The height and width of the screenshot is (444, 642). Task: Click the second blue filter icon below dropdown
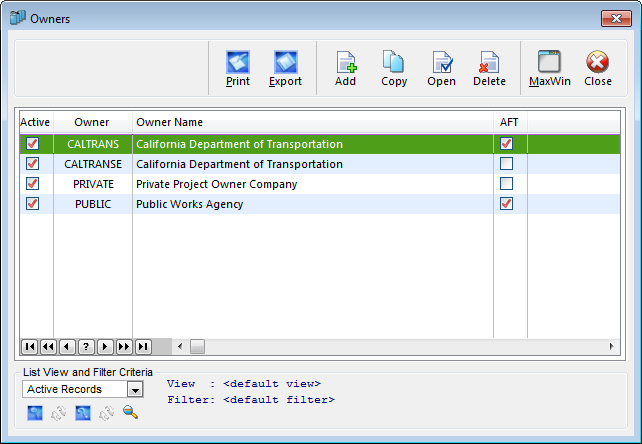[83, 413]
